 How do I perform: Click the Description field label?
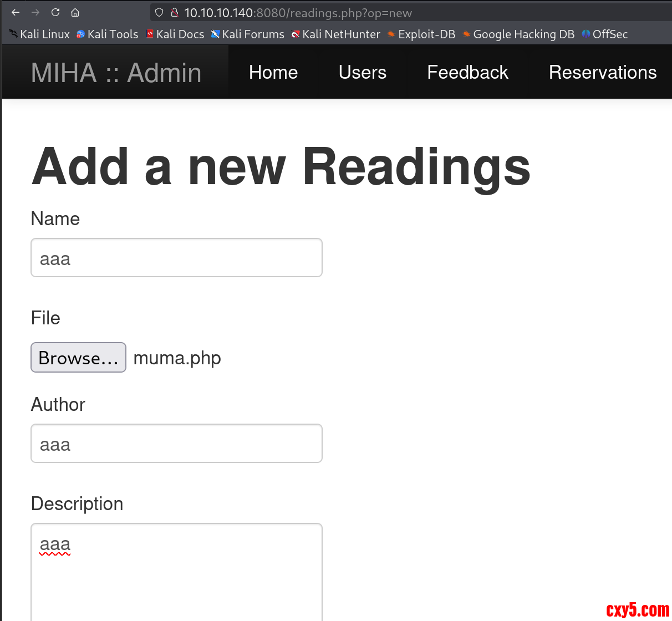pos(77,504)
